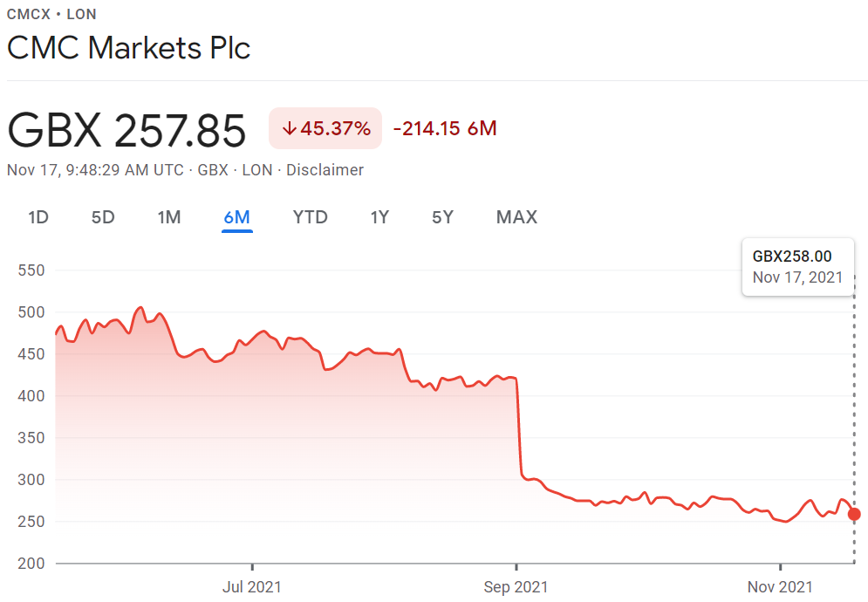Show the MAX price history
The height and width of the screenshot is (602, 868).
click(x=516, y=217)
